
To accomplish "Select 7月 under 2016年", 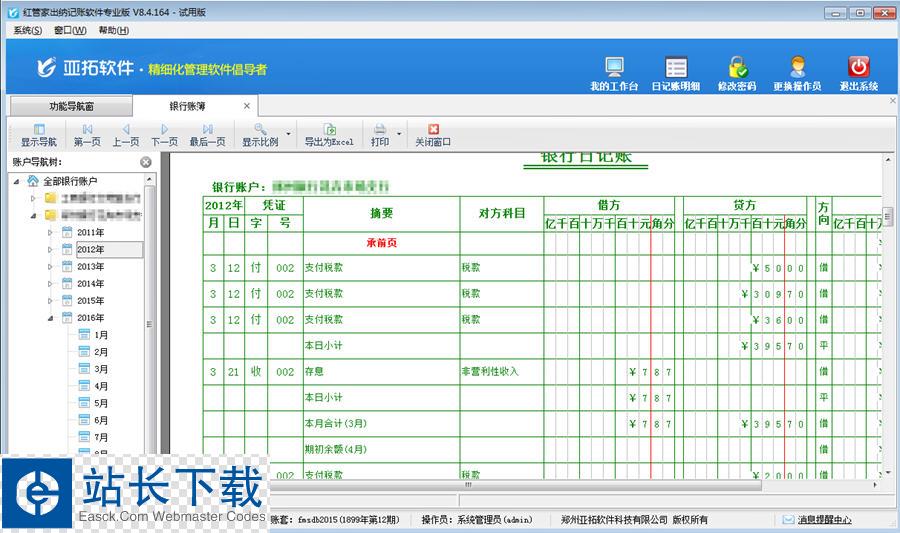I will pyautogui.click(x=101, y=437).
